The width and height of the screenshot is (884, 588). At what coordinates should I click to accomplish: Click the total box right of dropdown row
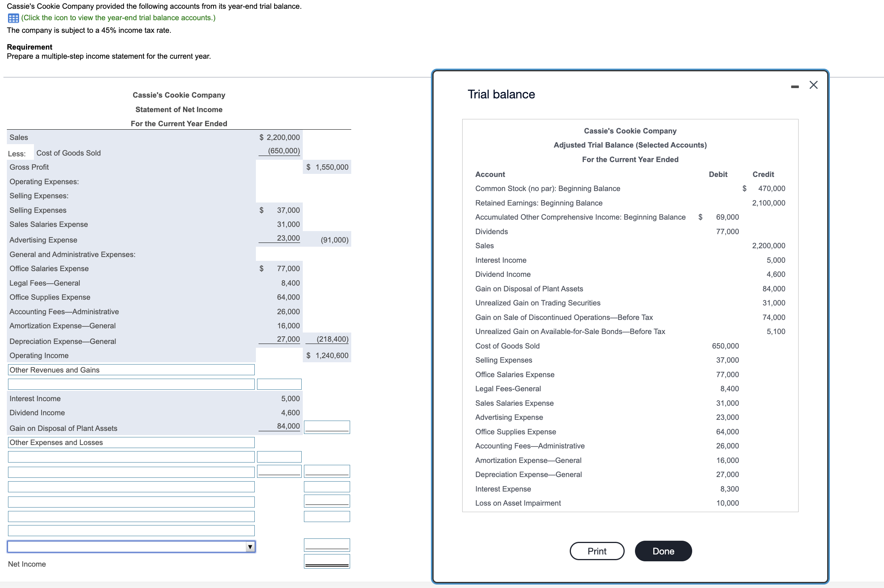[327, 545]
